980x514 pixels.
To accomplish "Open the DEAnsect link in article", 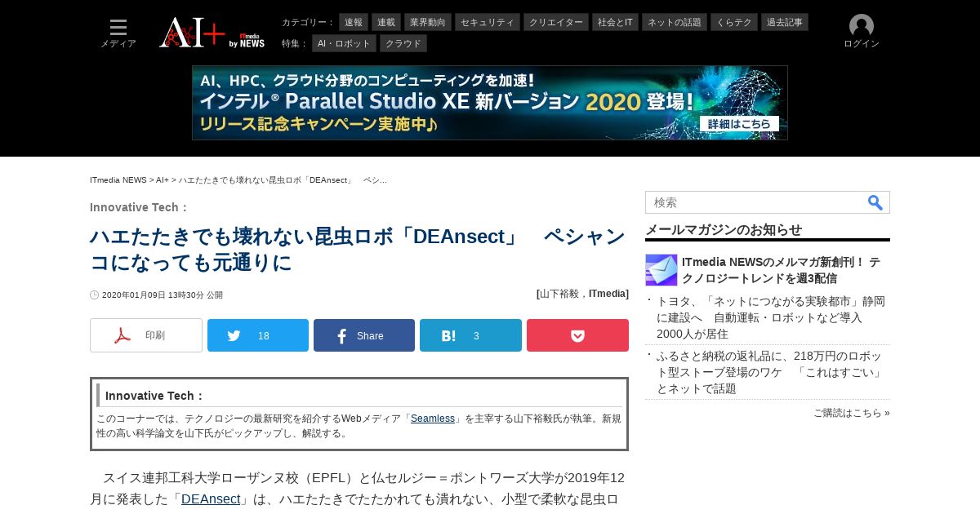I will coord(211,498).
